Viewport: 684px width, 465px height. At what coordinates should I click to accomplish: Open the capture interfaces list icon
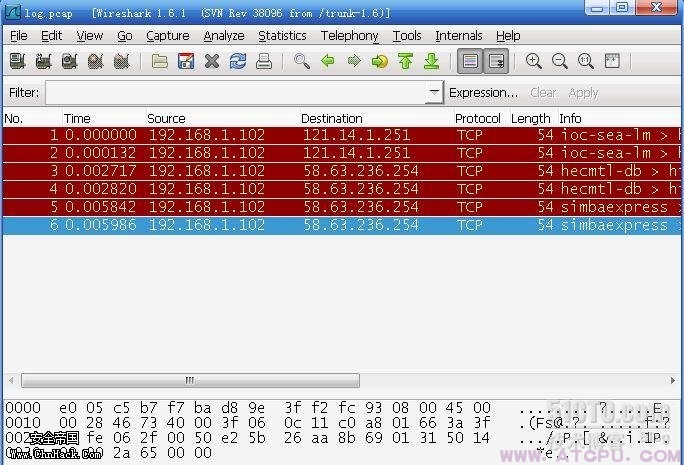(x=17, y=61)
